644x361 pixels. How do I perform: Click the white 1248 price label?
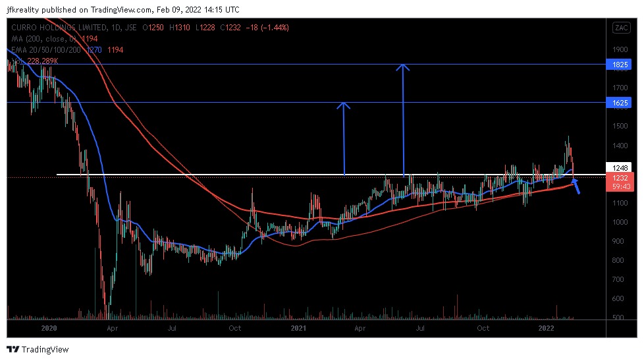point(620,167)
